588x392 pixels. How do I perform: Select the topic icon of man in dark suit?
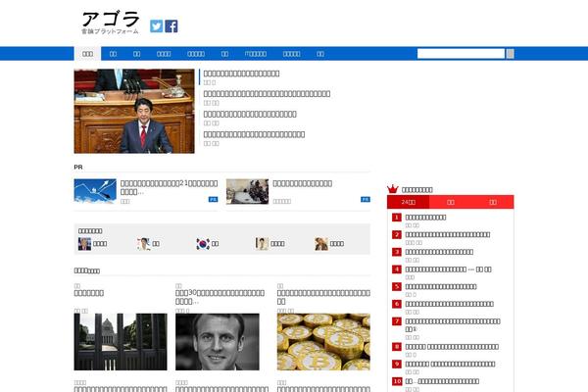tap(84, 244)
